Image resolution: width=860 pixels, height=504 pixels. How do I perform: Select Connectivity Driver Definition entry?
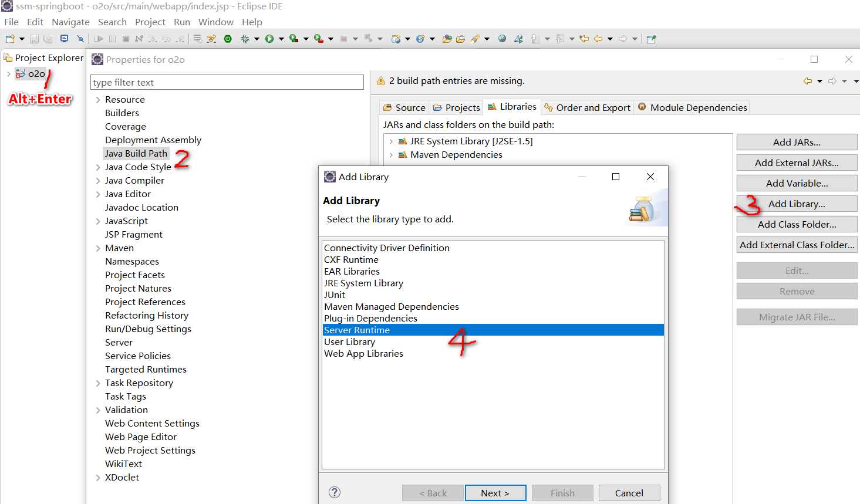(x=387, y=248)
